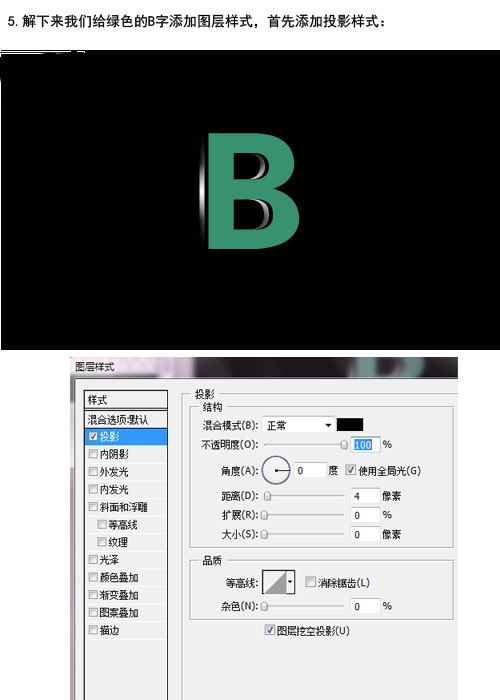
Task: Uncheck 使用全局光 use global light
Action: (x=351, y=470)
